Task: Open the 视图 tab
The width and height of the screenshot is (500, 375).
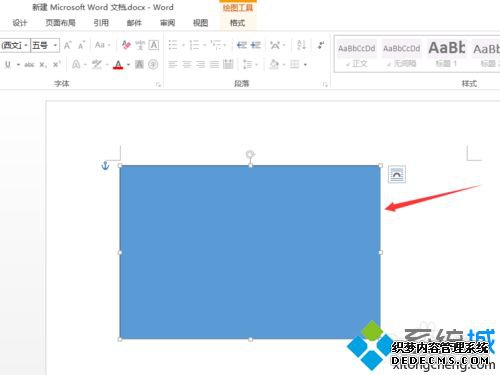Action: coord(201,23)
